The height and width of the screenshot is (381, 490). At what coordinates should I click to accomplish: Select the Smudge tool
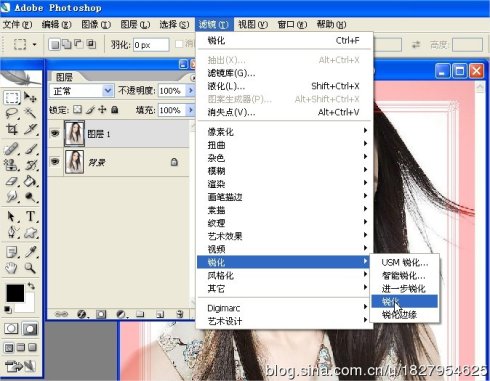(12, 197)
